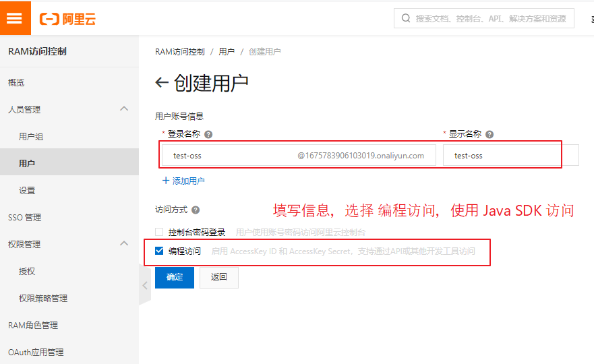Open help icon next to 访问方式
This screenshot has height=364, width=594.
click(196, 210)
